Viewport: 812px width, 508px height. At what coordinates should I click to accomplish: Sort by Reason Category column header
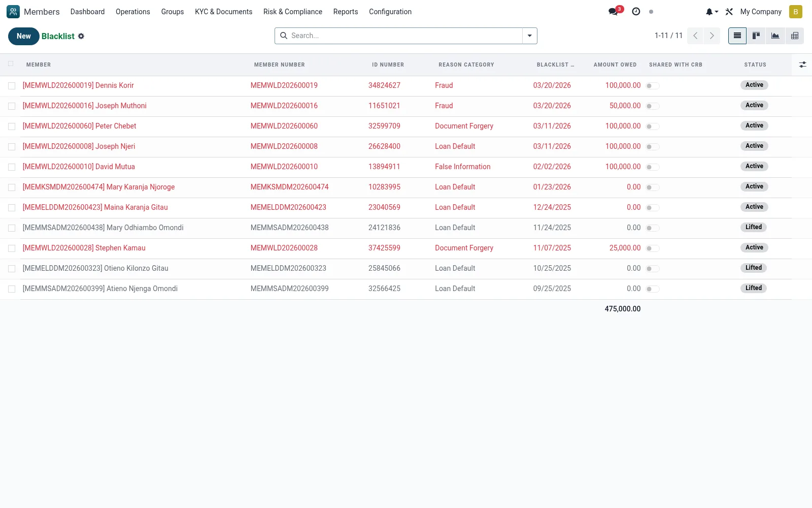[466, 65]
